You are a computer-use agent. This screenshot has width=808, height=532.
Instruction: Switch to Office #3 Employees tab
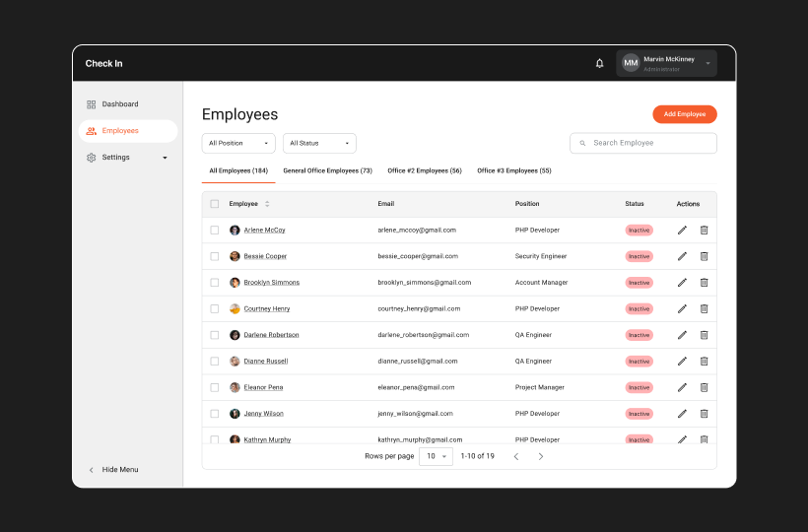click(x=513, y=170)
